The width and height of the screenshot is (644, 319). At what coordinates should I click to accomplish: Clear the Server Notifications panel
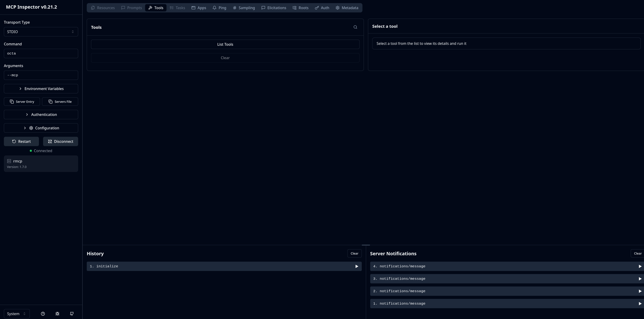638,253
